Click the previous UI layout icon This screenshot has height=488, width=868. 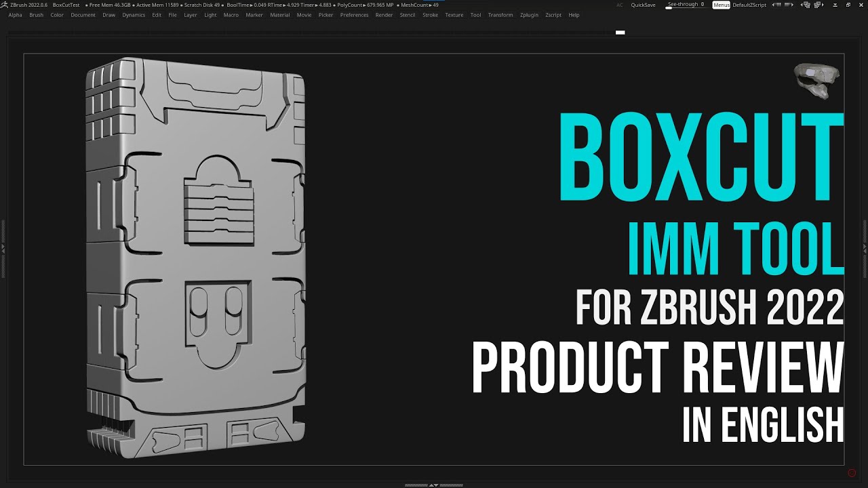pyautogui.click(x=806, y=5)
